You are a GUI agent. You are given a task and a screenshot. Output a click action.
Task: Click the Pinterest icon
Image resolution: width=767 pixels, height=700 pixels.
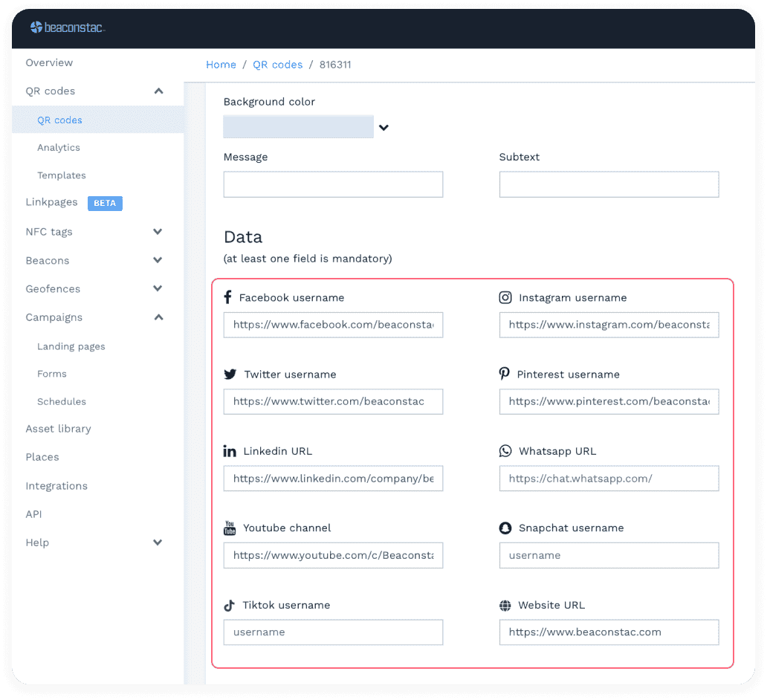[505, 374]
